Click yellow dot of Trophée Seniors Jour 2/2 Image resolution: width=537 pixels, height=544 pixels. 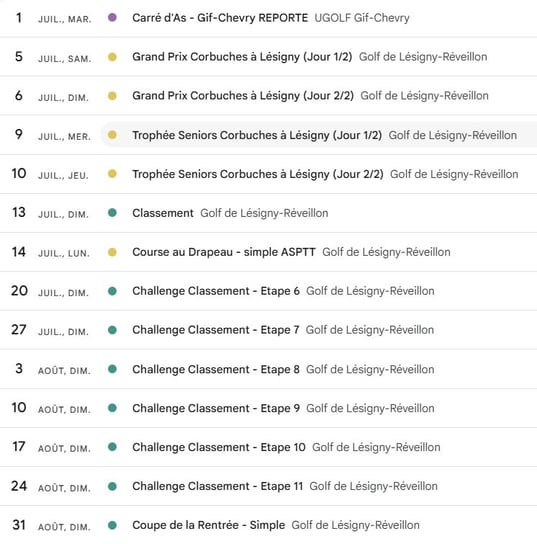tap(112, 173)
